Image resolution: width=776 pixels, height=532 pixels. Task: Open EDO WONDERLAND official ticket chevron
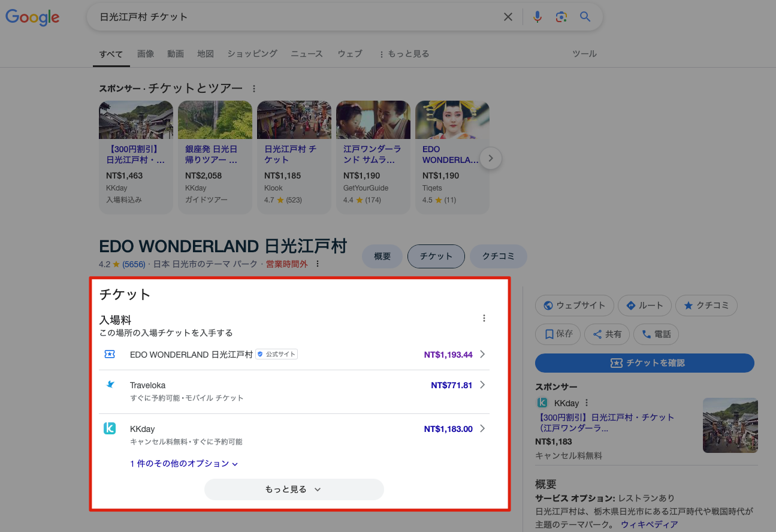point(482,354)
